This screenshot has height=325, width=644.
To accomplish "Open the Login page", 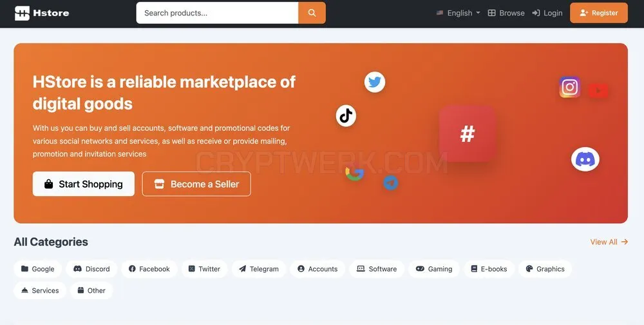I will (547, 13).
